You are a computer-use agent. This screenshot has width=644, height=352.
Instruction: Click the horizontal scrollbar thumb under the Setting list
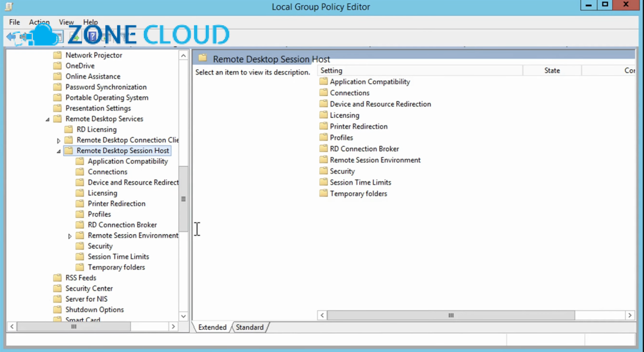click(x=451, y=315)
